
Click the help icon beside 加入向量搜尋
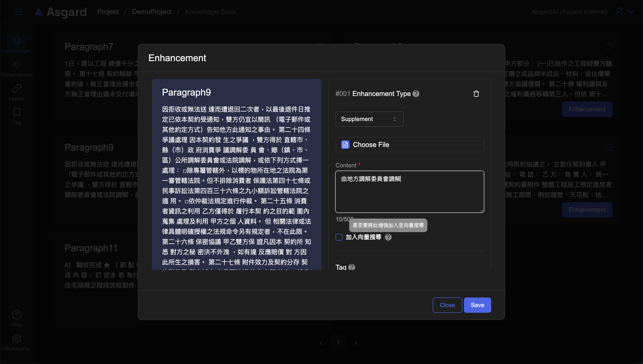(x=388, y=237)
